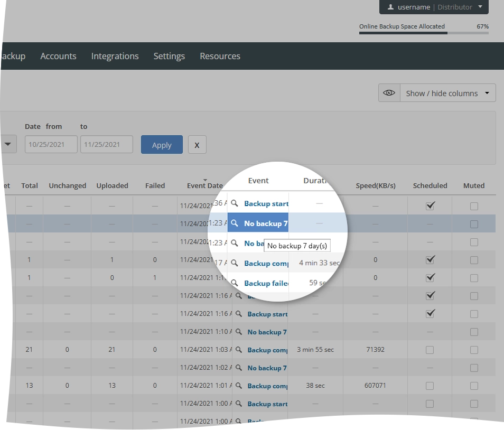Viewport: 504px width, 430px height.
Task: Click the Date to field showing 11/25/2021
Action: point(106,144)
